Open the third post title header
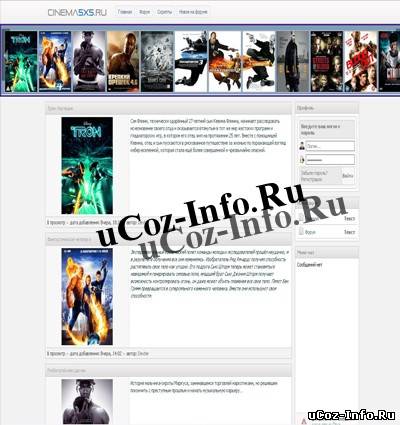 (67, 370)
